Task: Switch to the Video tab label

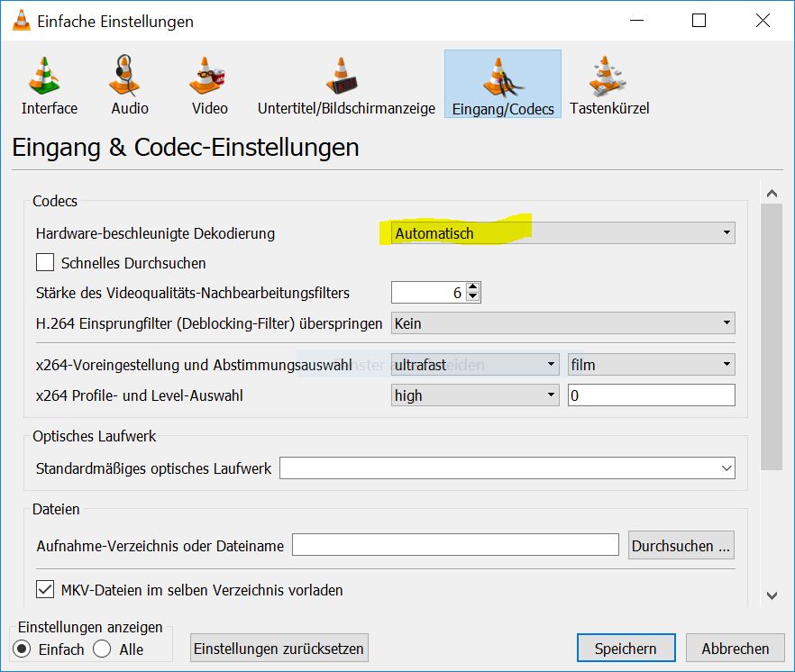Action: [210, 108]
